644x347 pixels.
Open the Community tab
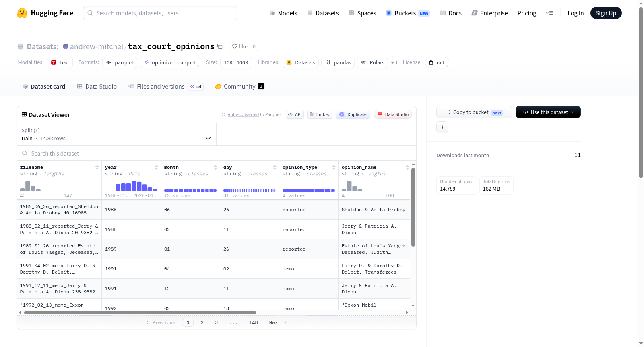point(239,87)
